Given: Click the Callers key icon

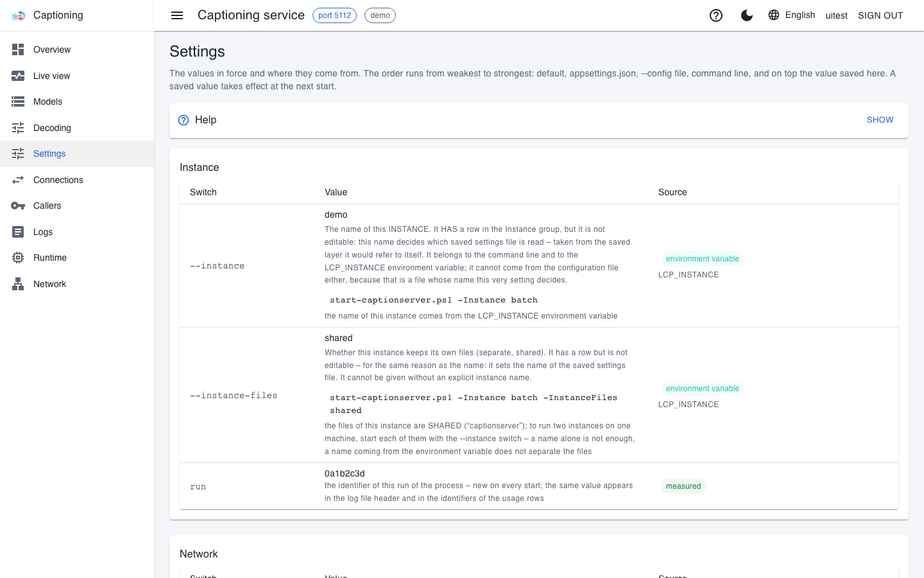Looking at the screenshot, I should click(x=18, y=206).
